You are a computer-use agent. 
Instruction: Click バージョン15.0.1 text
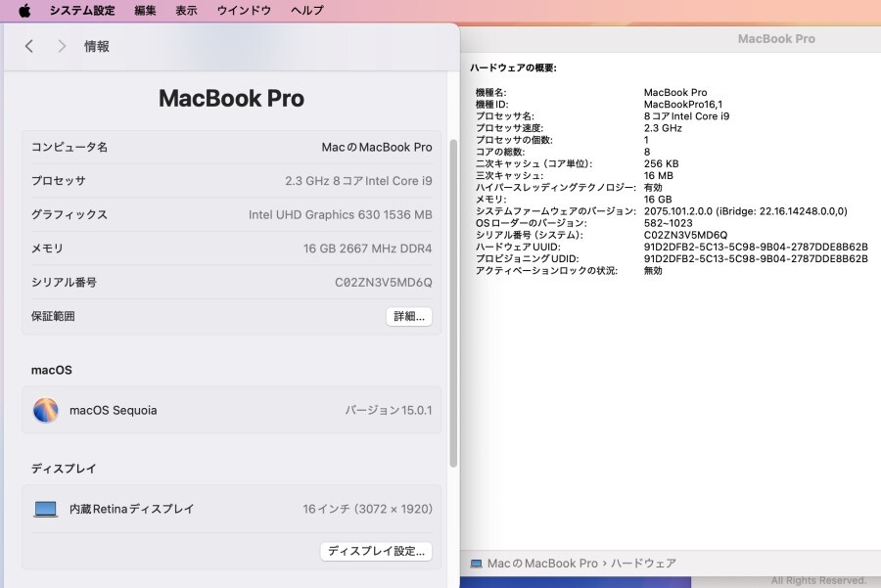click(389, 410)
